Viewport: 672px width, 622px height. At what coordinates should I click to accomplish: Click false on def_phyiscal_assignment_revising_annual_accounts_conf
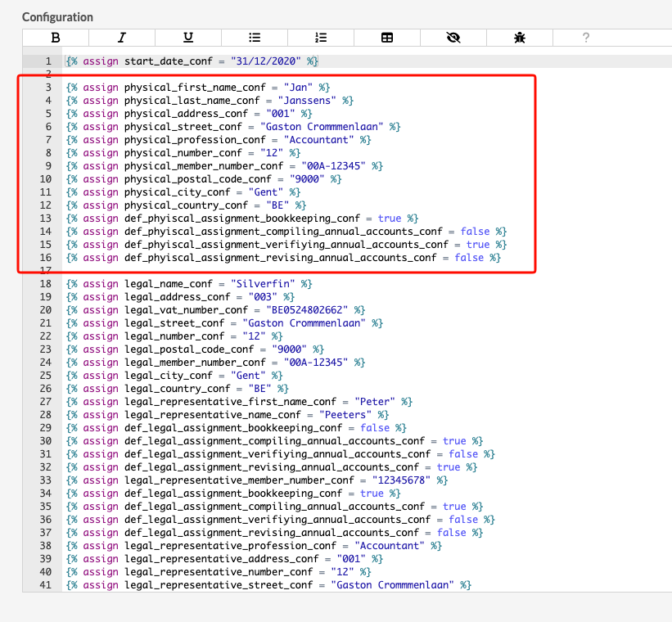coord(469,258)
